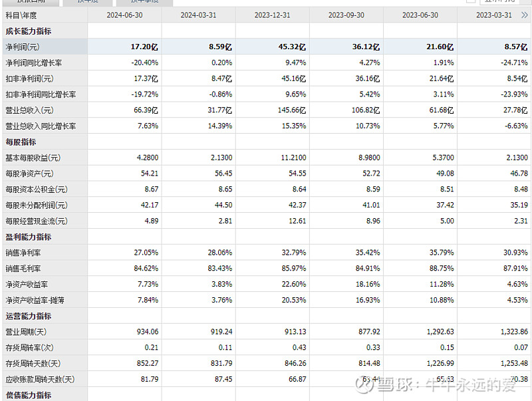Click the net profit value 17.20亿
The width and height of the screenshot is (532, 401).
144,47
